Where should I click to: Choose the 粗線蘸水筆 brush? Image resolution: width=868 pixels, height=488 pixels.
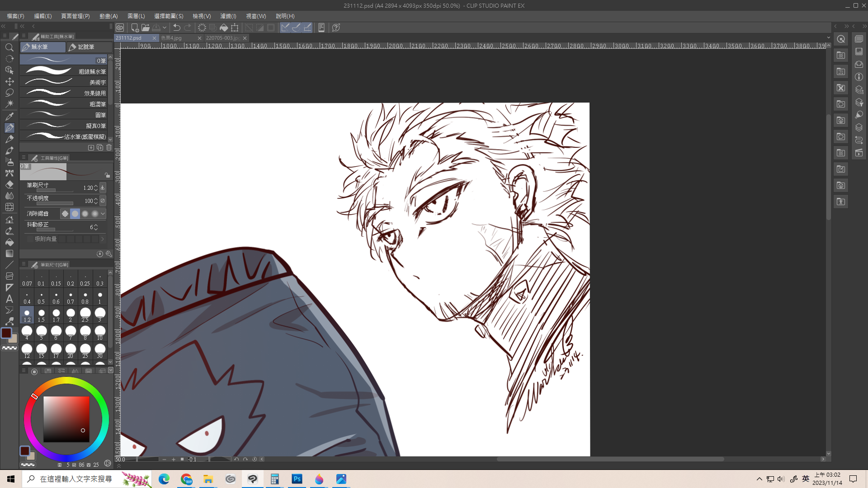pyautogui.click(x=63, y=71)
